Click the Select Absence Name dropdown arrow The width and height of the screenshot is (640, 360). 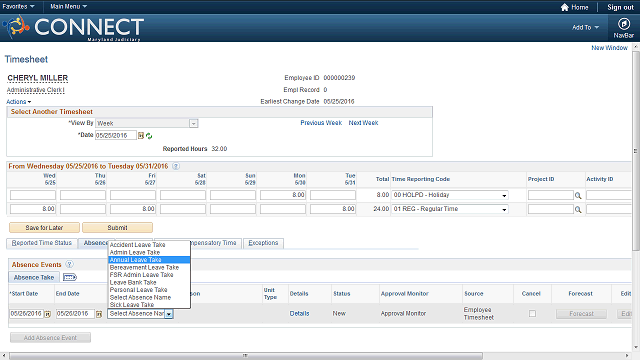(169, 314)
